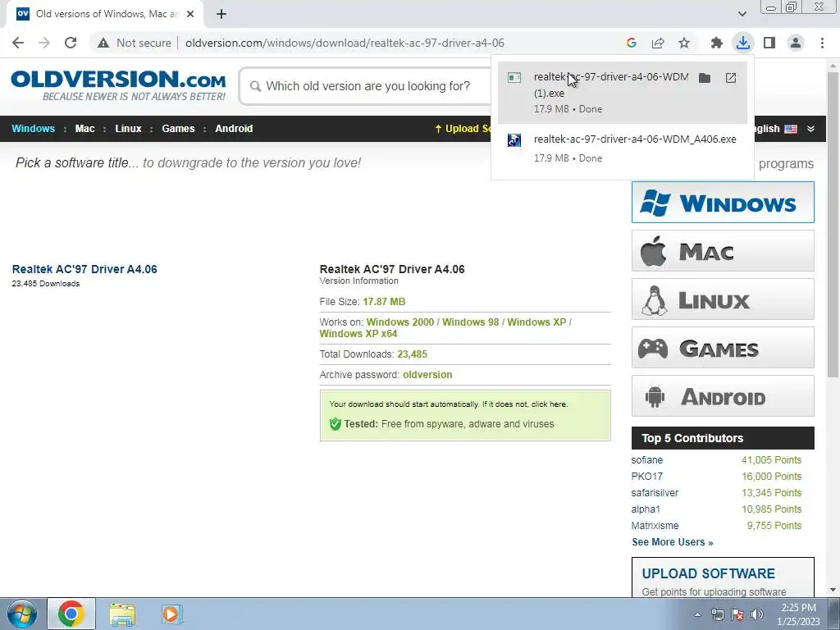Click the Linux platform sidebar button

[723, 299]
